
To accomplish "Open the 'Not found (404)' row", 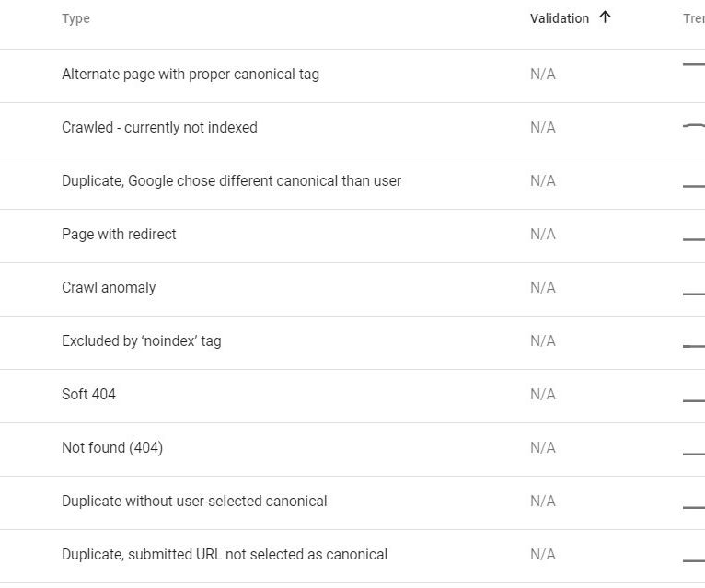I will click(x=112, y=448).
